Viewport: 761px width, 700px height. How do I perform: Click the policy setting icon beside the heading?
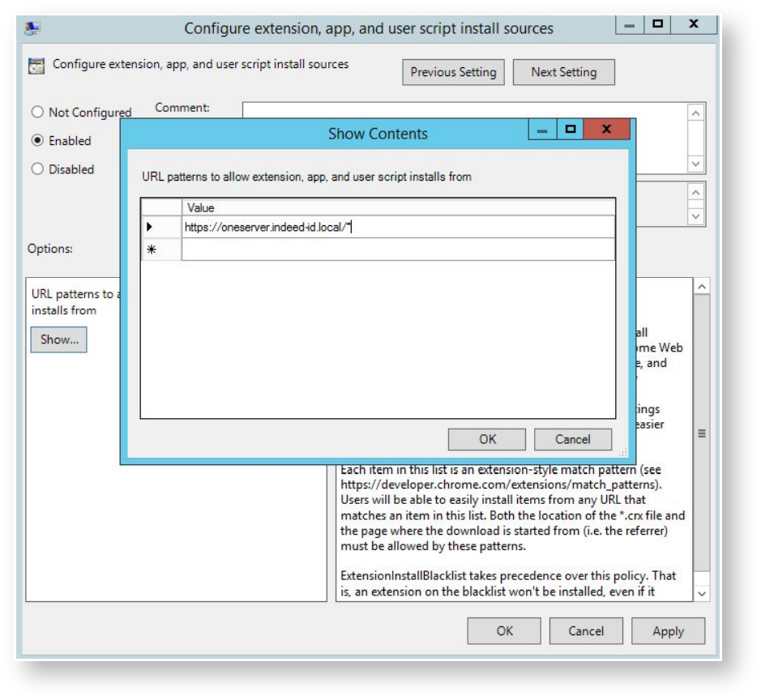(x=36, y=66)
